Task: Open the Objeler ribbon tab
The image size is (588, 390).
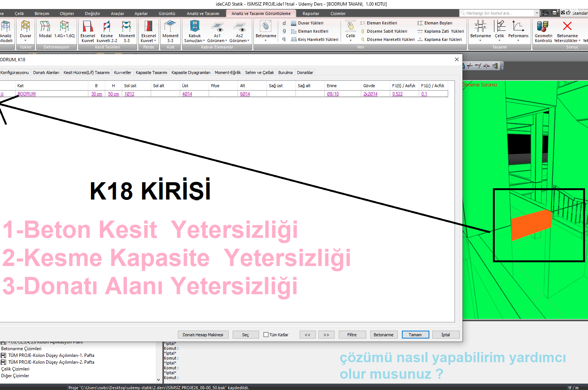Action: (67, 14)
